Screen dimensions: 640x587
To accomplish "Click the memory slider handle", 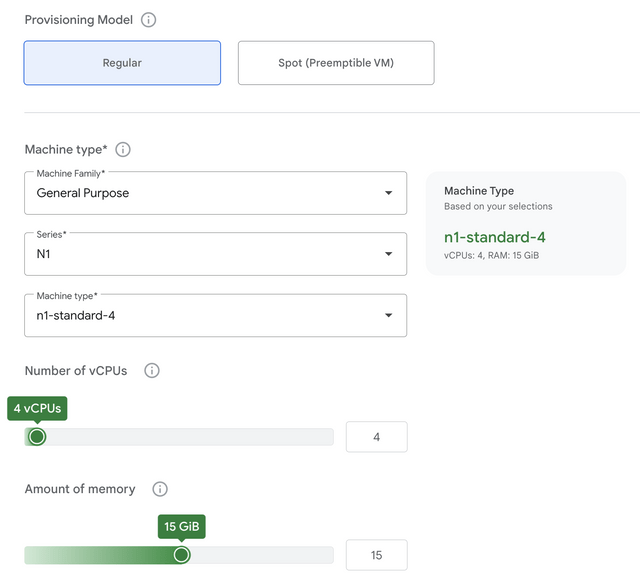I will (181, 555).
